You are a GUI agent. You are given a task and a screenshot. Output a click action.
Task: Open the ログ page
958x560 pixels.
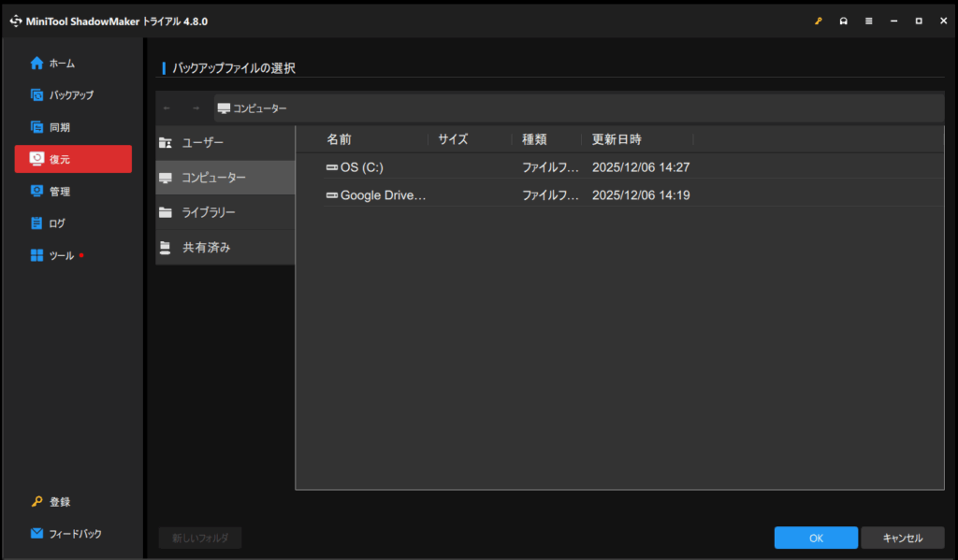[x=57, y=223]
